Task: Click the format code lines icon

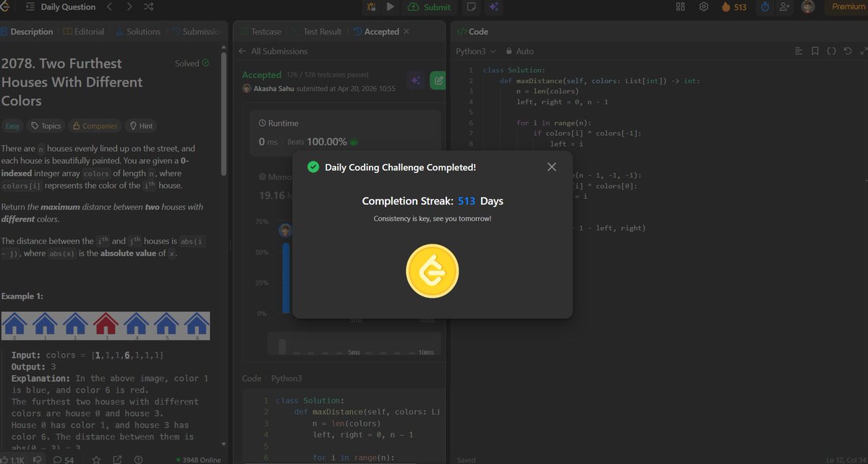Action: click(799, 51)
